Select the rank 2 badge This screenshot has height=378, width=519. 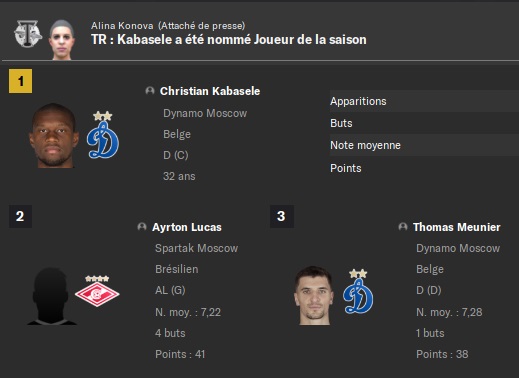point(20,216)
